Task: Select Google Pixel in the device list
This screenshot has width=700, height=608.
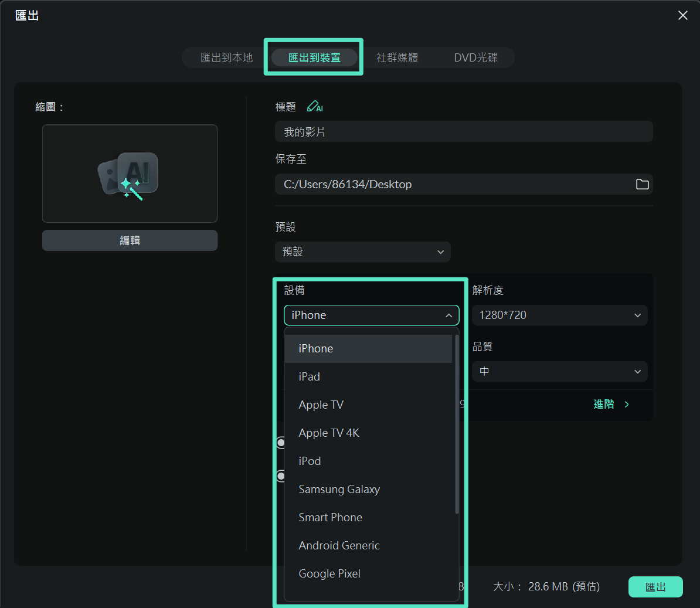Action: pyautogui.click(x=368, y=573)
